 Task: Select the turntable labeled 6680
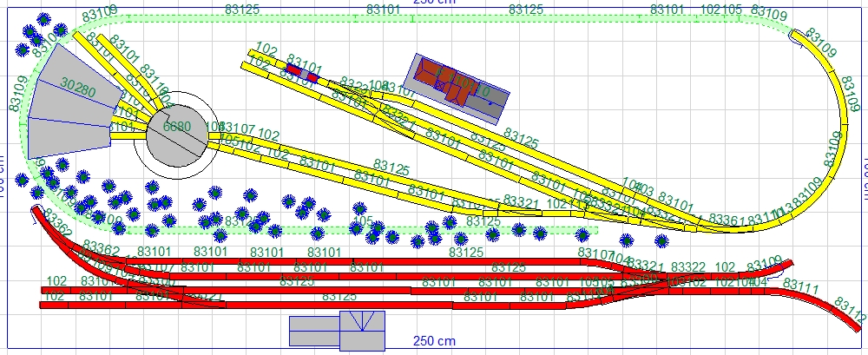pyautogui.click(x=178, y=135)
